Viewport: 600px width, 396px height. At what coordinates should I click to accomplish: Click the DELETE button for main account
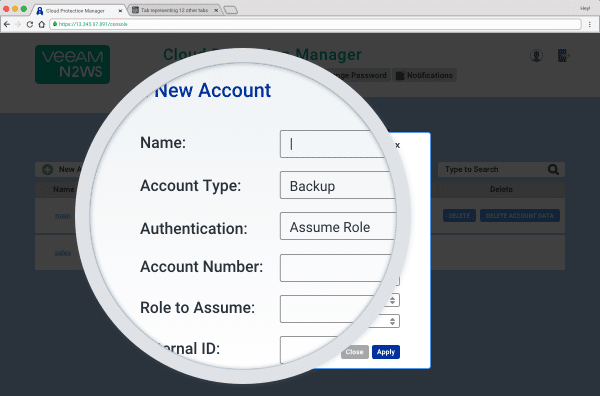point(459,216)
